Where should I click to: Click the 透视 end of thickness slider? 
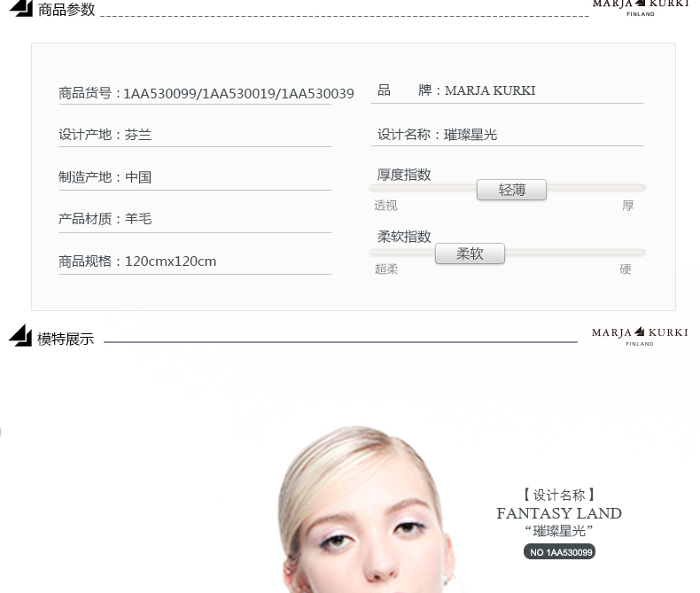(x=385, y=206)
